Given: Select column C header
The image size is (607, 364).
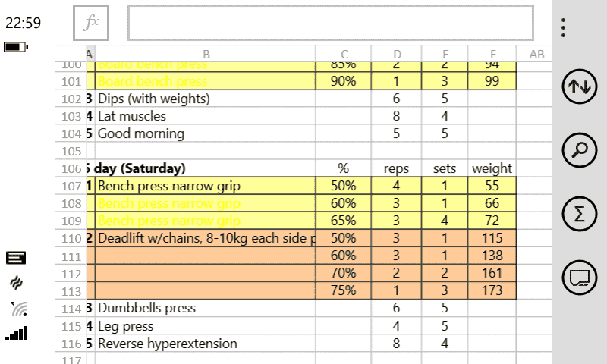Looking at the screenshot, I should pyautogui.click(x=344, y=54).
